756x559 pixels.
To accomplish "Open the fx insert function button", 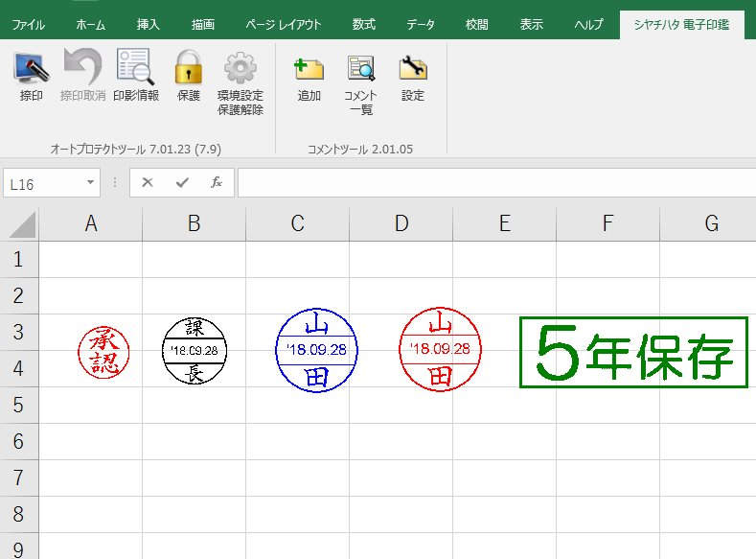I will tap(217, 182).
